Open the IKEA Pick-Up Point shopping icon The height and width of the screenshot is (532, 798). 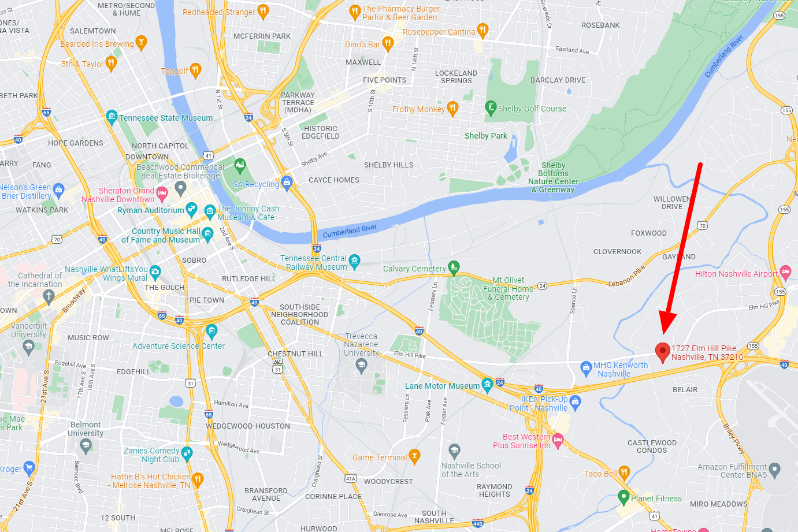click(575, 401)
